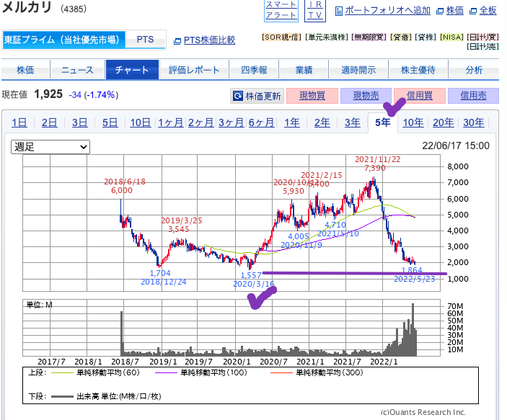Select 5日 chart period
The image size is (507, 420).
pos(110,122)
